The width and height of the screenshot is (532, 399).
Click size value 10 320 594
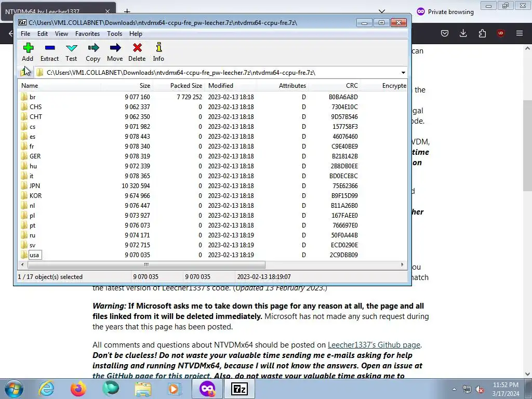pos(136,186)
